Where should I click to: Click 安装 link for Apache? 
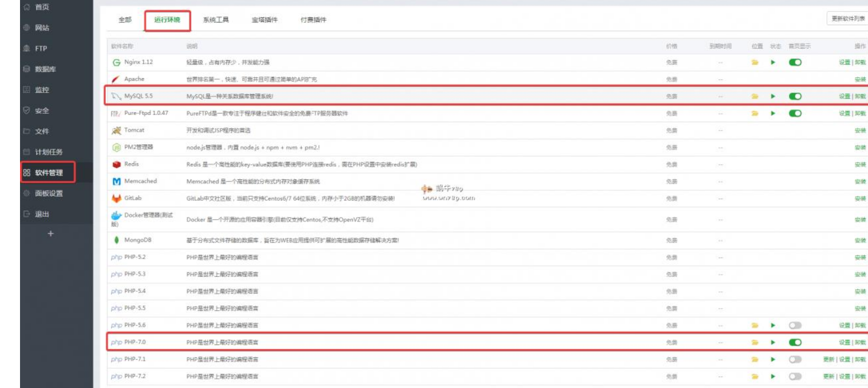tap(860, 80)
